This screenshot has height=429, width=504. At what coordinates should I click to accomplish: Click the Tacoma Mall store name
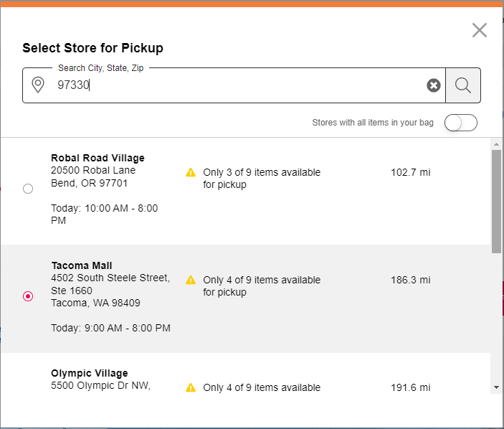pyautogui.click(x=82, y=265)
